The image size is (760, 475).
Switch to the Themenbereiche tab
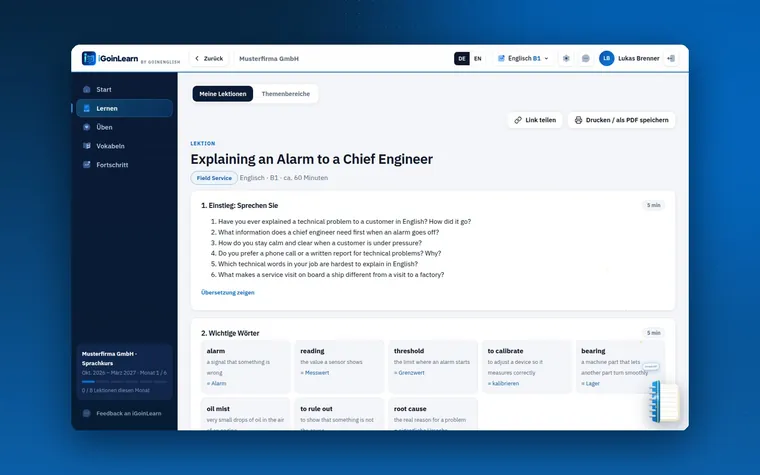[285, 94]
